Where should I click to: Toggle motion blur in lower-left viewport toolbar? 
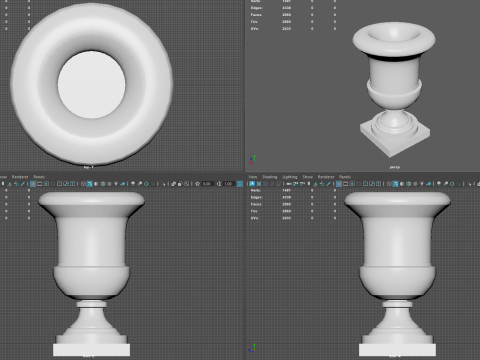(x=140, y=184)
